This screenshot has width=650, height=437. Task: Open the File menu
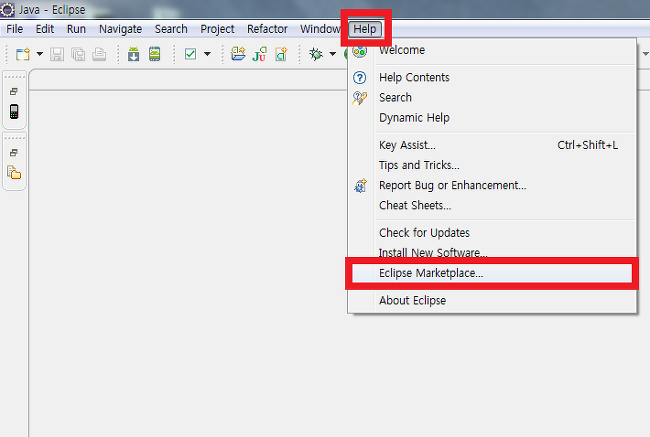pyautogui.click(x=15, y=29)
